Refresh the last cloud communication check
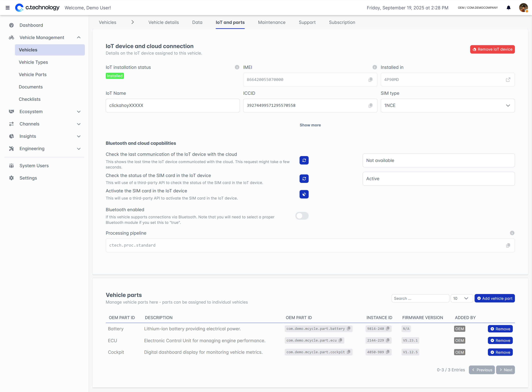The height and width of the screenshot is (392, 532). coord(304,160)
